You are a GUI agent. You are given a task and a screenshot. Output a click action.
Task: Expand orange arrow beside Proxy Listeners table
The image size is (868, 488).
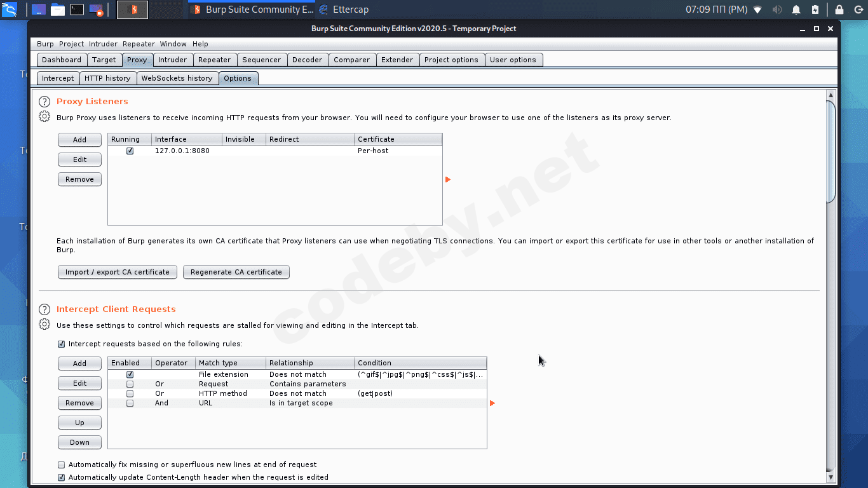[448, 180]
